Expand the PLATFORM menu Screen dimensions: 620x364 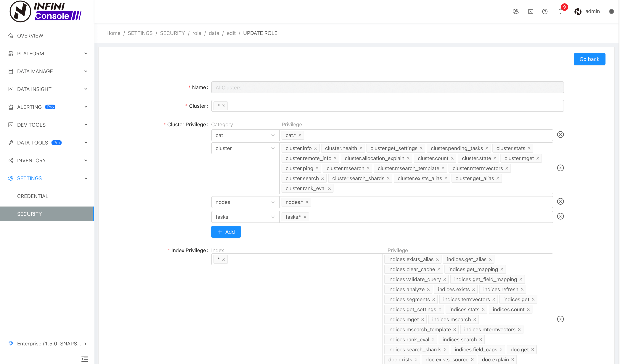tap(47, 53)
